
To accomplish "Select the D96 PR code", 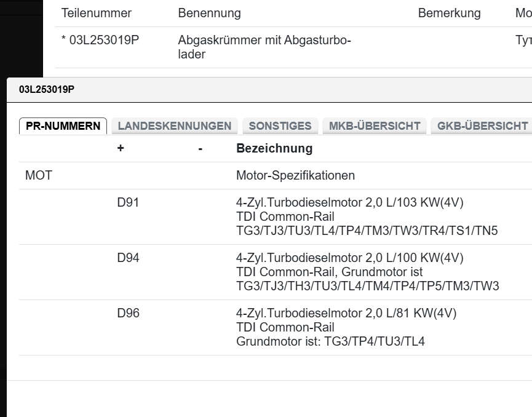I will pos(128,313).
